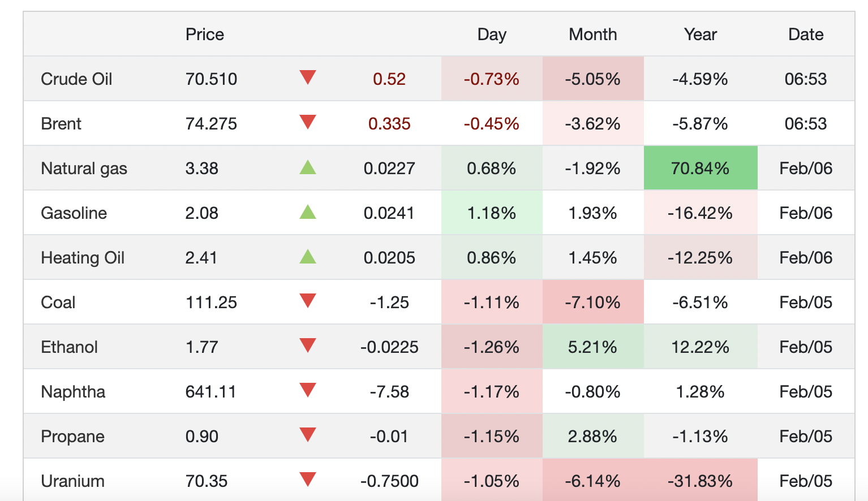Open the Ethanol commodity link
The width and height of the screenshot is (868, 501).
tap(69, 347)
